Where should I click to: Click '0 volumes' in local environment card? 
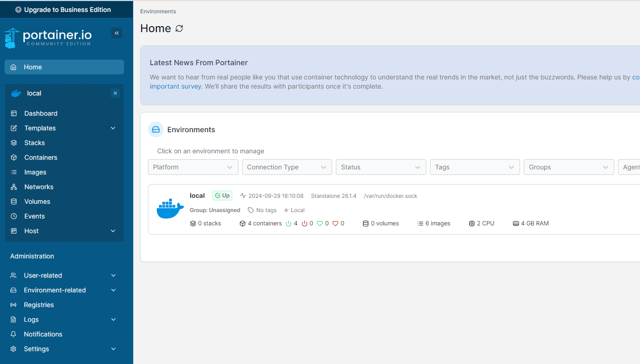click(381, 224)
